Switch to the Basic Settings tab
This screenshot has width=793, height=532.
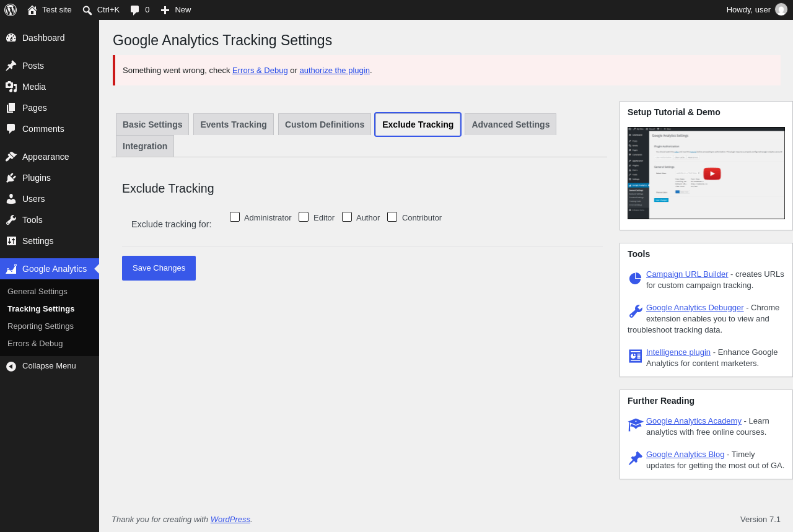(x=152, y=124)
